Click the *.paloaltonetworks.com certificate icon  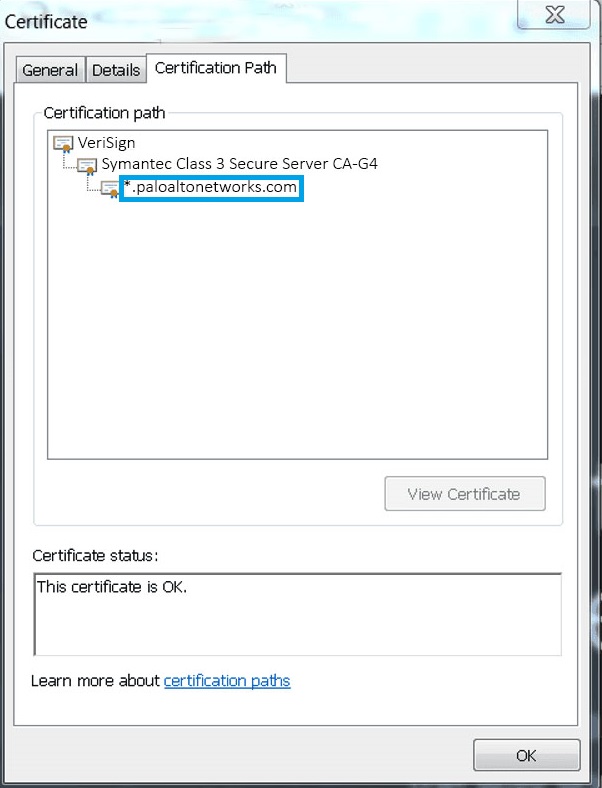pos(110,188)
